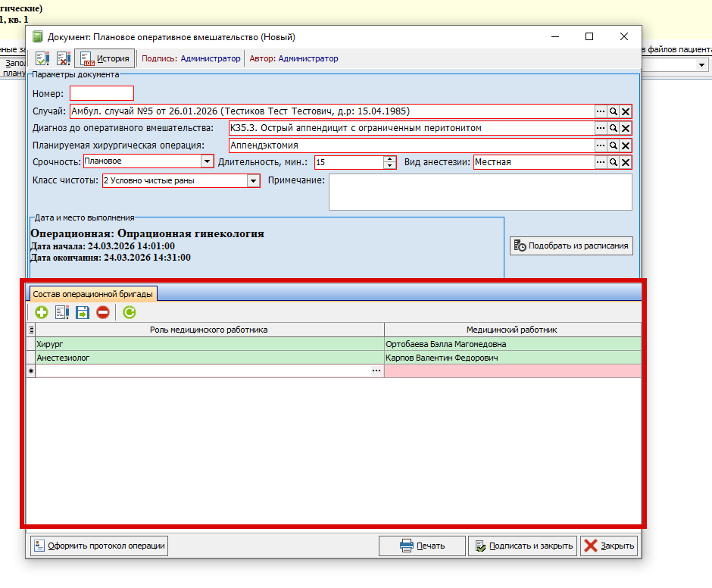
Task: Click Подобрать из расписания button
Action: 570,246
